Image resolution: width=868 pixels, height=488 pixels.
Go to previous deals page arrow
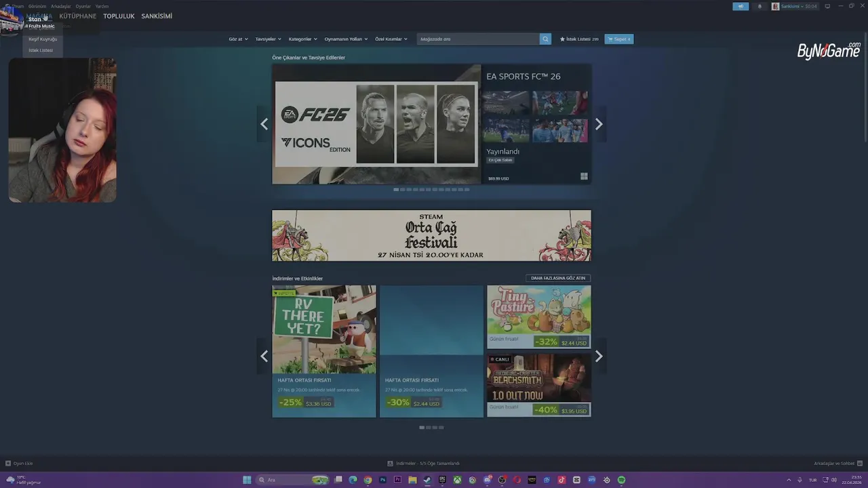[264, 357]
